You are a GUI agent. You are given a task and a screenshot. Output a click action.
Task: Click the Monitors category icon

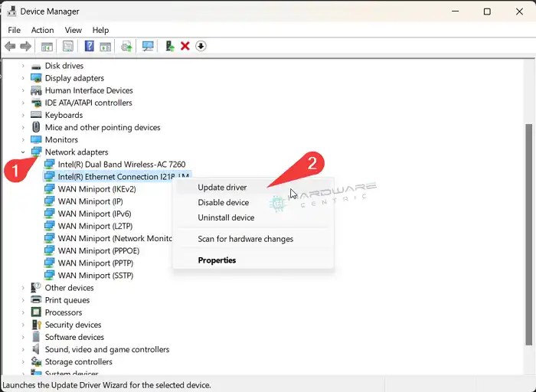point(36,140)
